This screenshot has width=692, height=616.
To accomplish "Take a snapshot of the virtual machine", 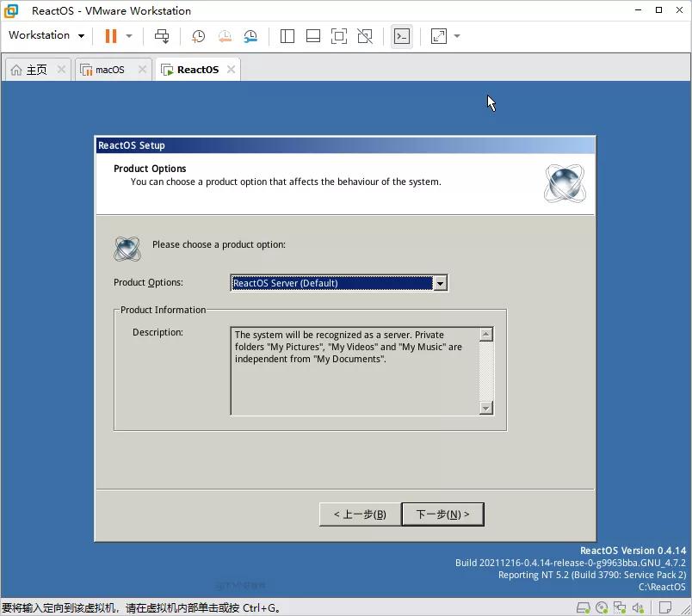I will (x=198, y=36).
